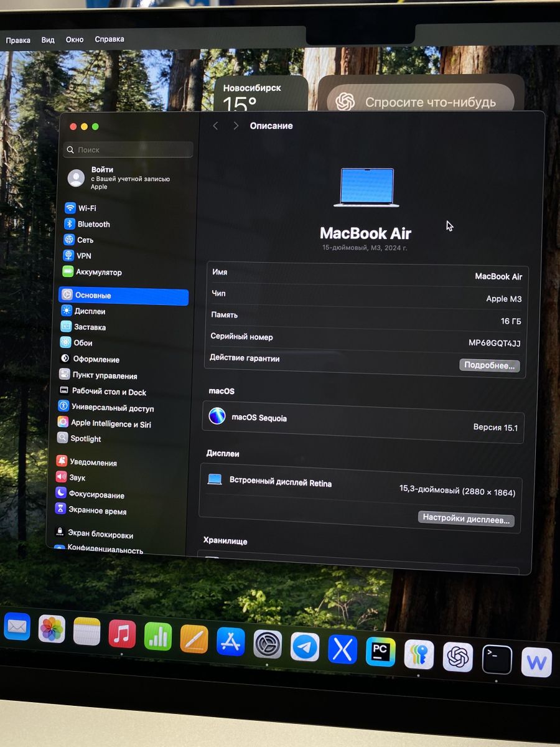This screenshot has height=747, width=560.
Task: Go back with left chevron
Action: pyautogui.click(x=215, y=126)
